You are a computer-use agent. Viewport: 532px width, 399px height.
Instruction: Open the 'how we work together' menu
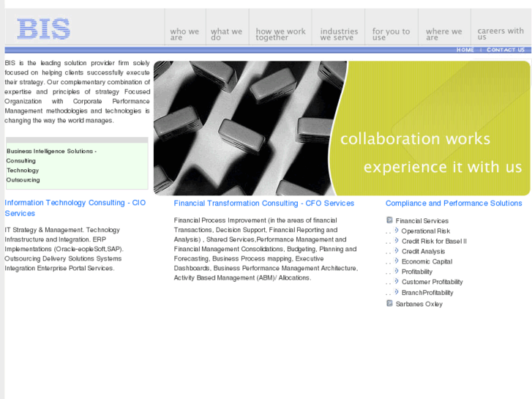coord(280,34)
